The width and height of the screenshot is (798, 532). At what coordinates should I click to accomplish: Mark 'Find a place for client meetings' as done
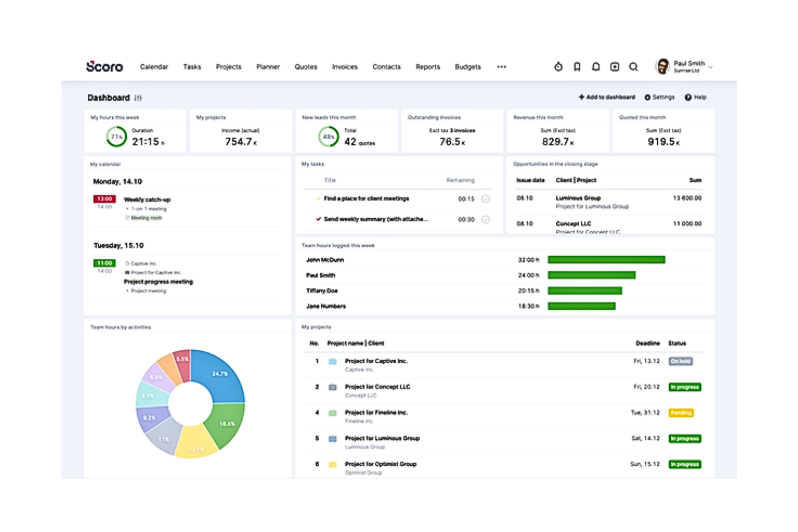[486, 199]
